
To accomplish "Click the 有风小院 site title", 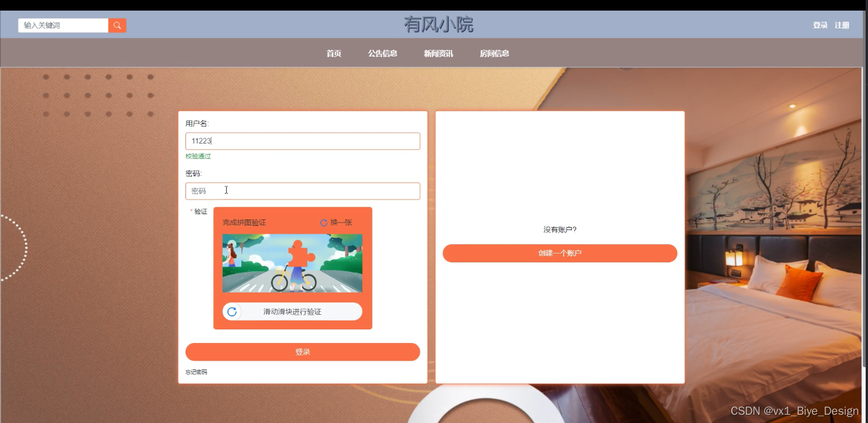I will point(439,25).
